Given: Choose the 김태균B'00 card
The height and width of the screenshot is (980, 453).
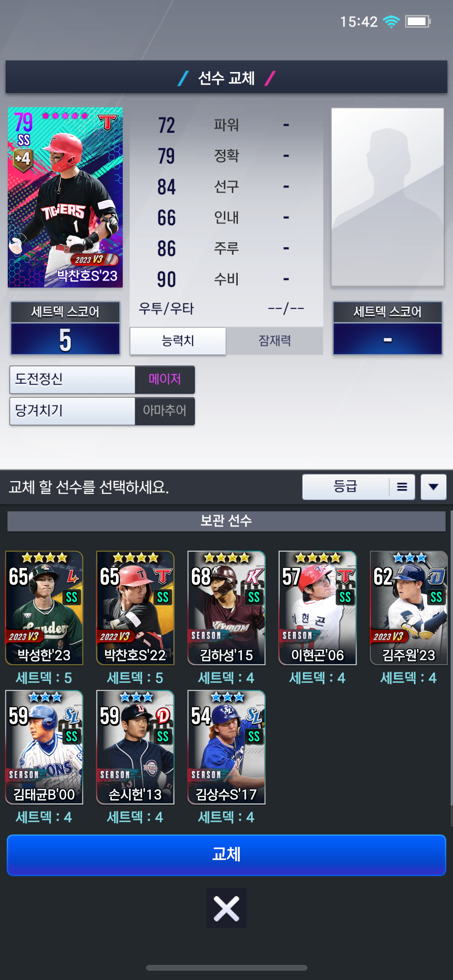Looking at the screenshot, I should (x=44, y=747).
